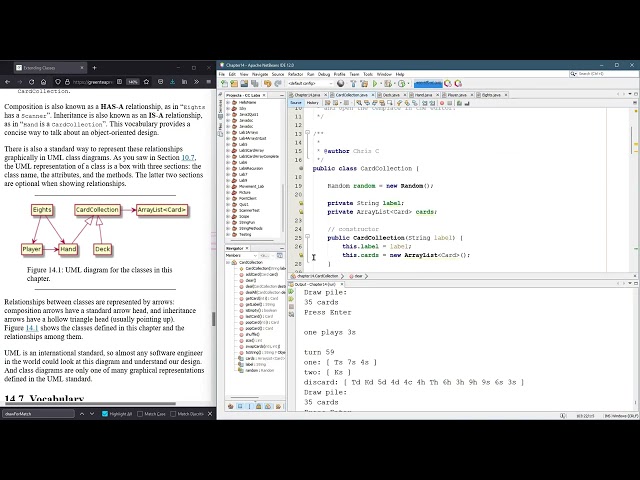Open Firefox application hamburger menu

click(x=209, y=82)
